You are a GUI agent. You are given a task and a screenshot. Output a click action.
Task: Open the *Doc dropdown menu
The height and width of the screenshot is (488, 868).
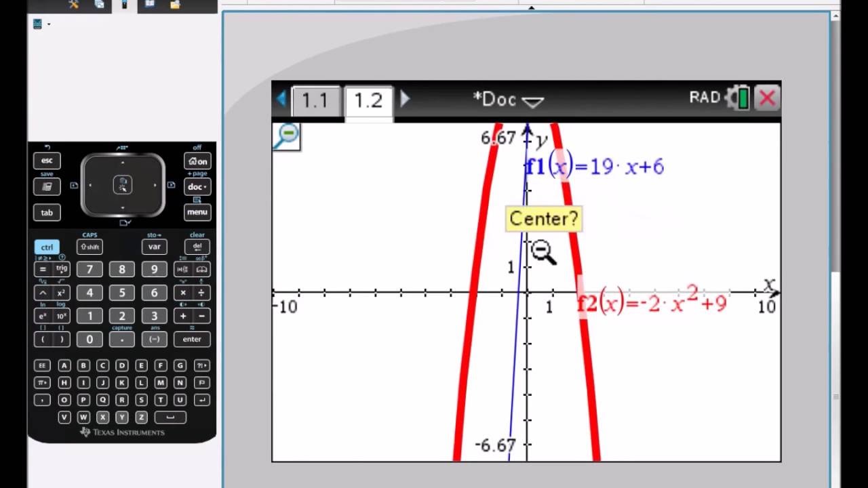point(508,100)
